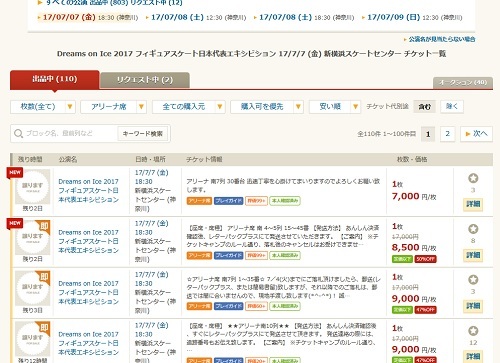Click the キーワード検索 button

point(143,134)
